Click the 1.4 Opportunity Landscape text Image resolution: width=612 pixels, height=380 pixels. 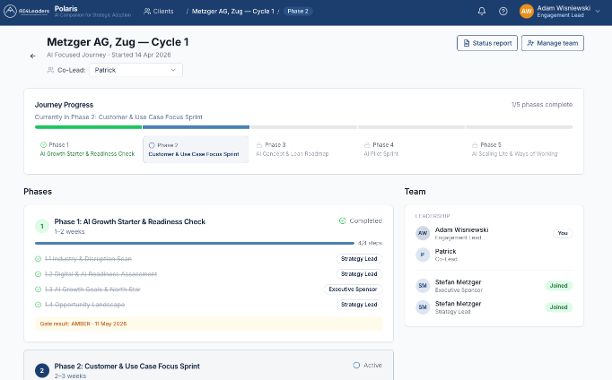(x=85, y=304)
